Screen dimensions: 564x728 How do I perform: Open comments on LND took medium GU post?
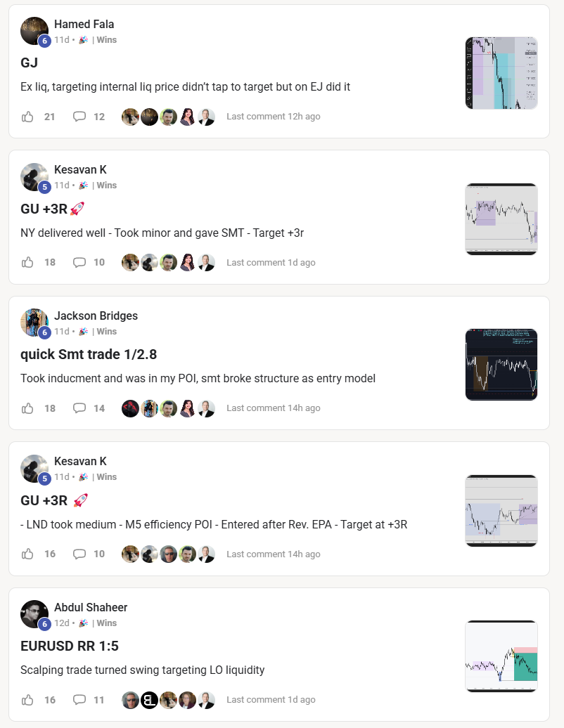pos(79,554)
